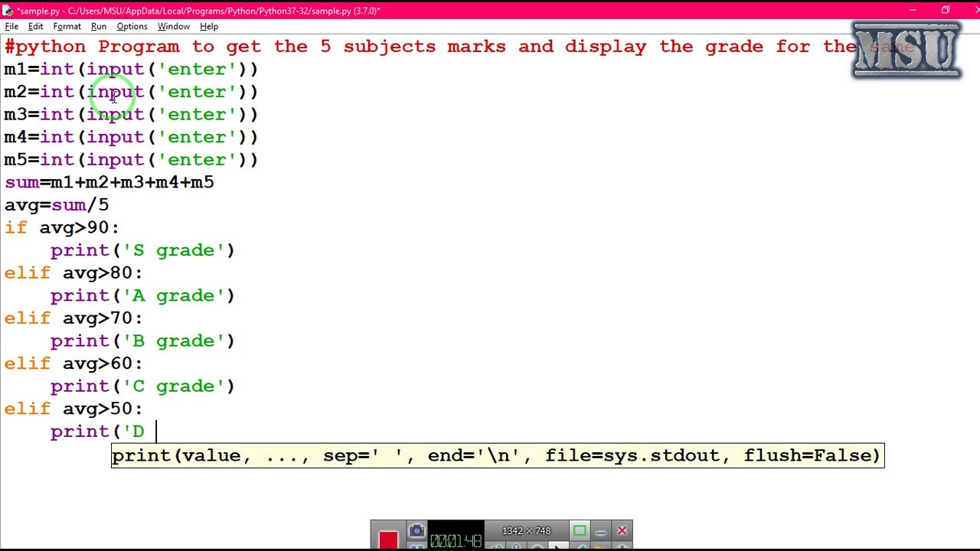Click the line elif avg>60:
The height and width of the screenshot is (551, 980).
click(73, 364)
